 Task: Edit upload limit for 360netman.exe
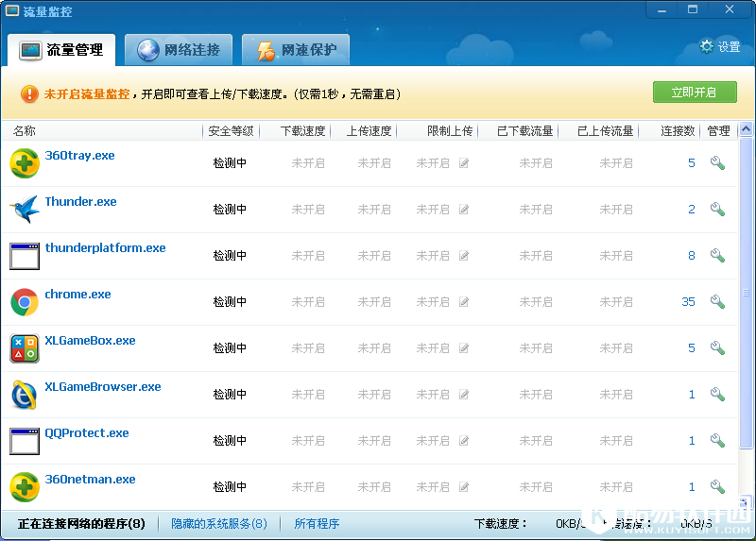(x=464, y=487)
